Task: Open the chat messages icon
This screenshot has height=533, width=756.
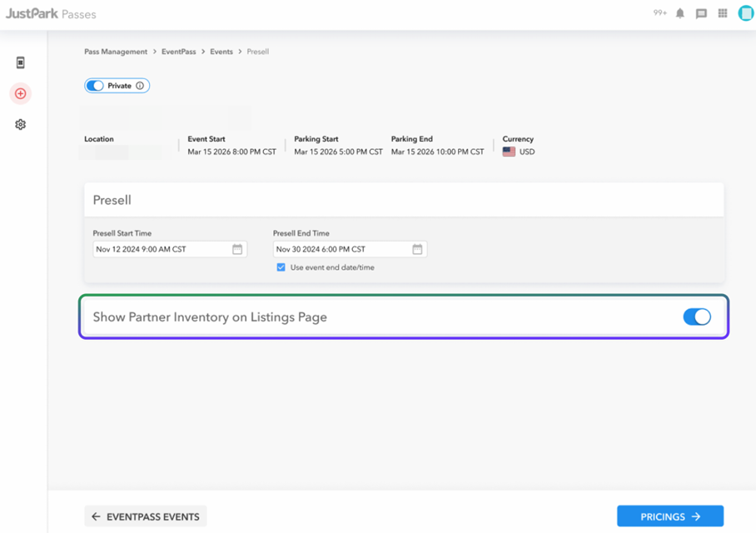Action: click(701, 13)
